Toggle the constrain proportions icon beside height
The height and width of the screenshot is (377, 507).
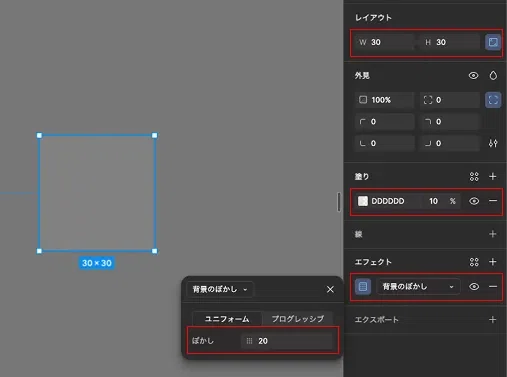tap(493, 42)
